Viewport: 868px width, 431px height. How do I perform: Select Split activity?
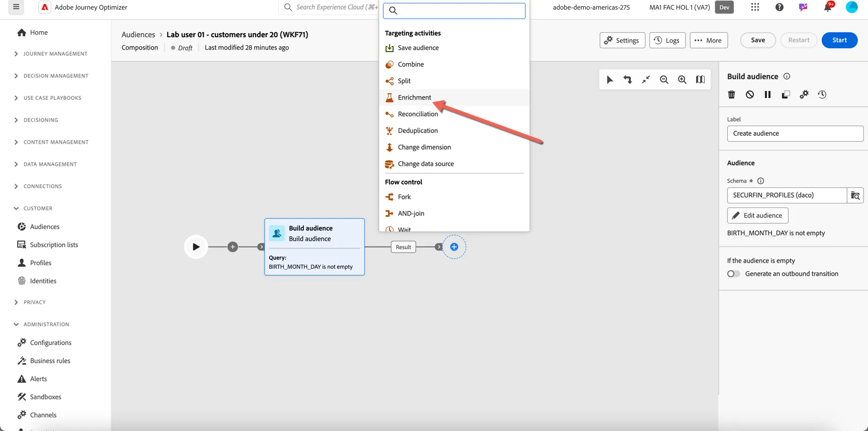(454, 81)
